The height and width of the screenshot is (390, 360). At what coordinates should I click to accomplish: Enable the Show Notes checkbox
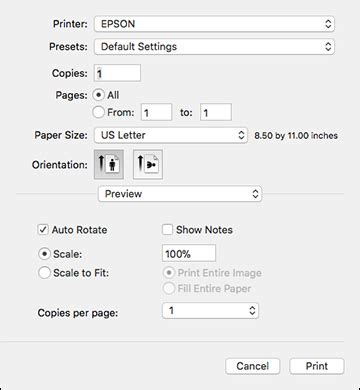(167, 230)
